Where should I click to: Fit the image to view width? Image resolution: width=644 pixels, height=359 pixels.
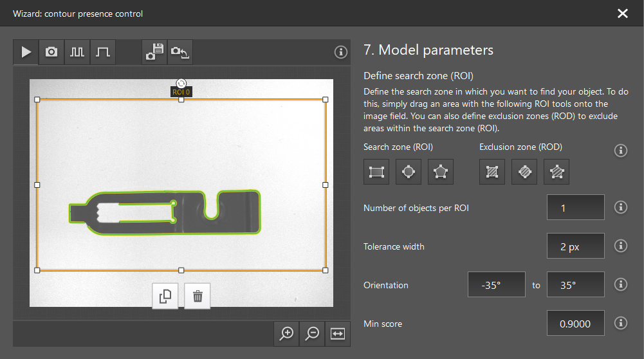[338, 333]
